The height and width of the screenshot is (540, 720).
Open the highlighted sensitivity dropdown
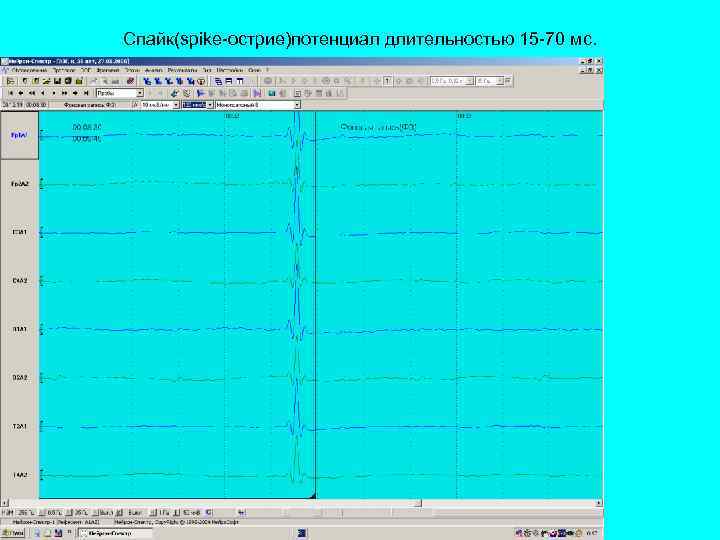[x=210, y=105]
